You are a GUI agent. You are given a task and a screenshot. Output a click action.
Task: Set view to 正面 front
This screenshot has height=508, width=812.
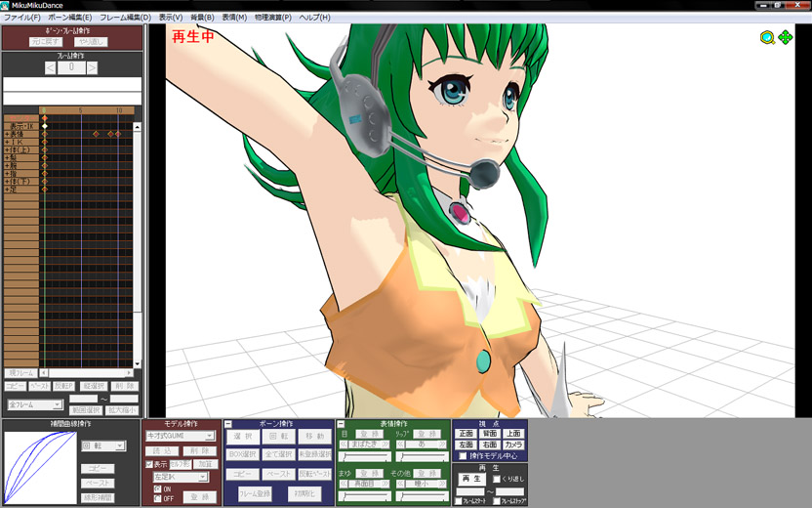[467, 434]
